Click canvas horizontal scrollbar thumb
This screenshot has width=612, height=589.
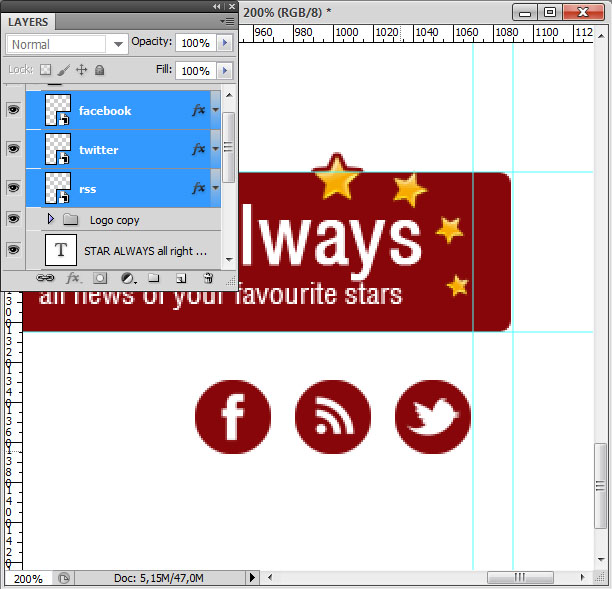520,577
